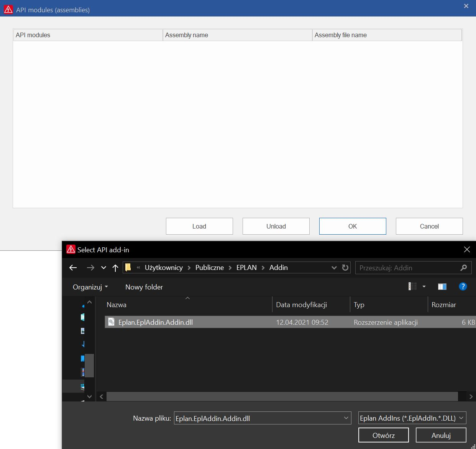
Task: Show hidden path segments via double chevron
Action: tap(138, 268)
